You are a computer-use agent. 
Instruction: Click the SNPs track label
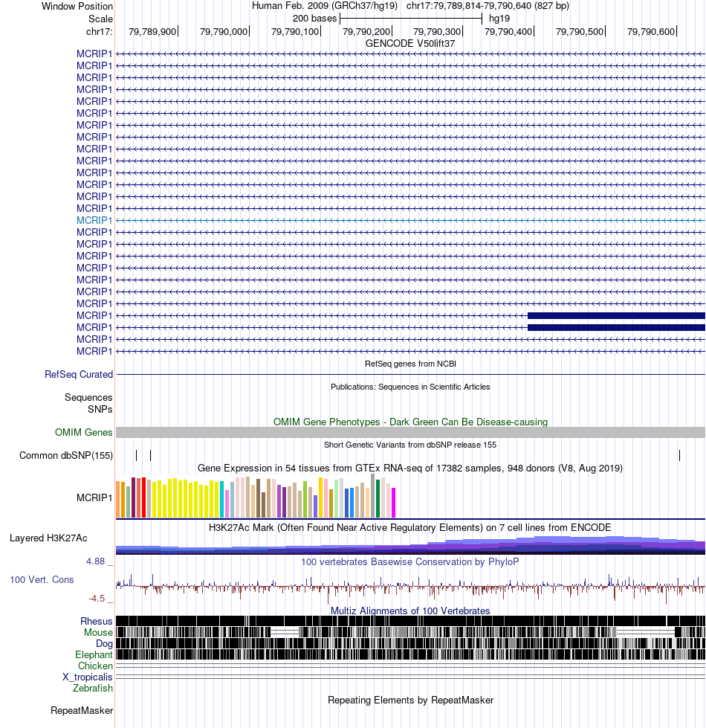tap(100, 409)
